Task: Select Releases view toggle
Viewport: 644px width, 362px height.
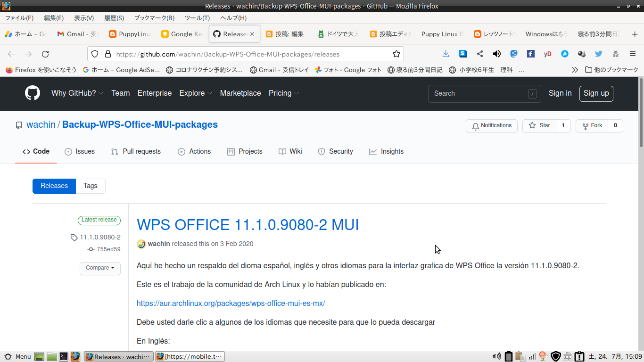Action: tap(54, 186)
